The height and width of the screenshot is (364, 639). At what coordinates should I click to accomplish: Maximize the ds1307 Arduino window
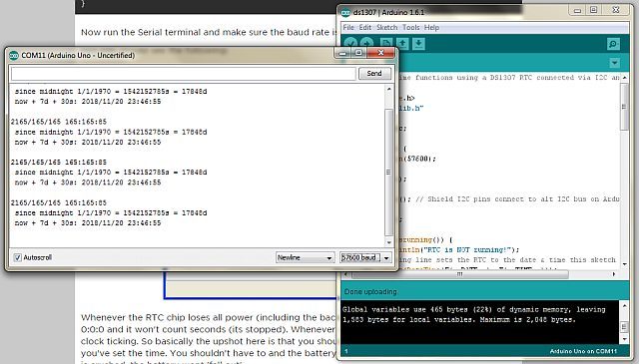[594, 10]
